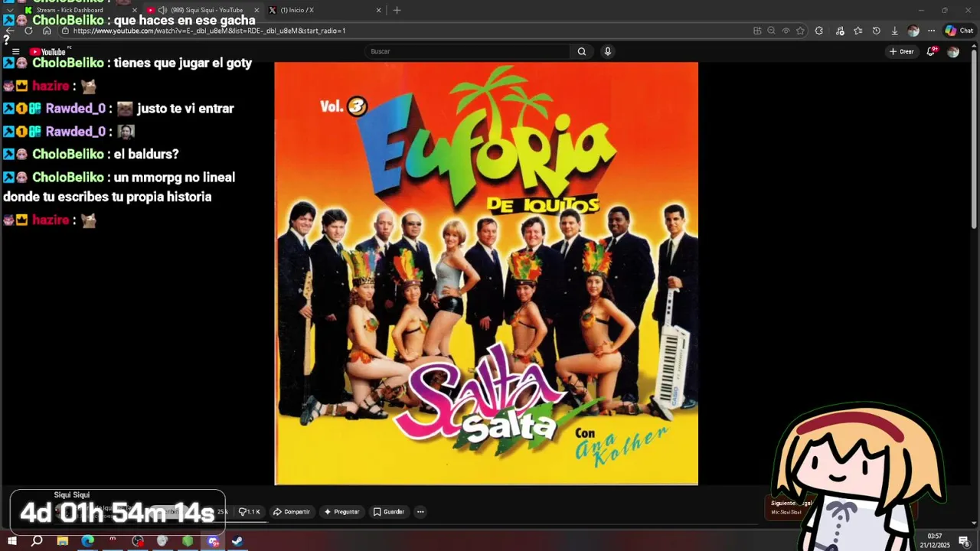Open Microsoft Edge from the taskbar
The width and height of the screenshot is (980, 551).
(87, 541)
